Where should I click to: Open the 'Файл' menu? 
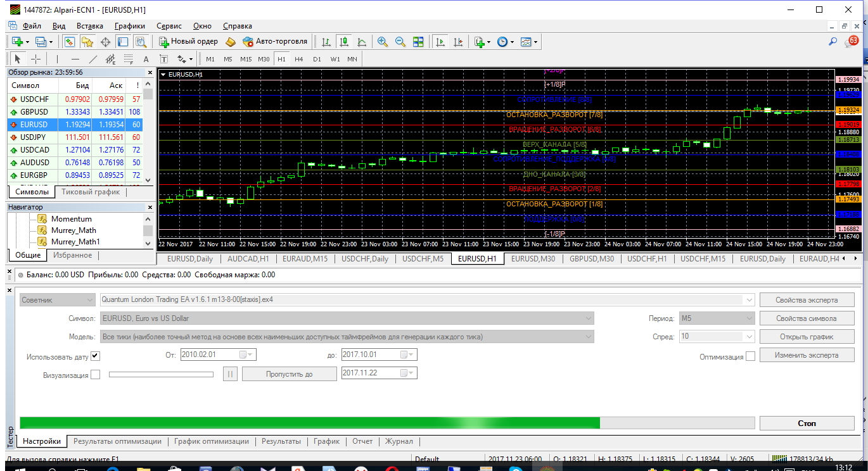click(x=32, y=26)
